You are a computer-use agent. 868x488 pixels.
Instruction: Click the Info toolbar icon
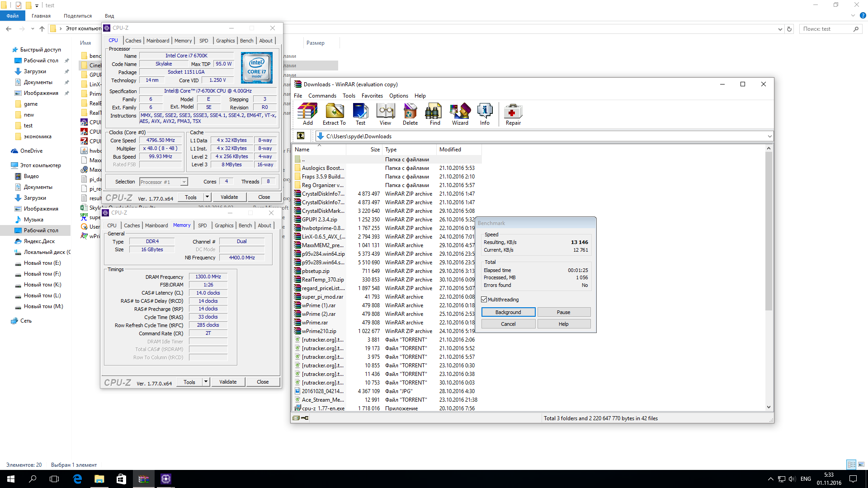pos(485,114)
